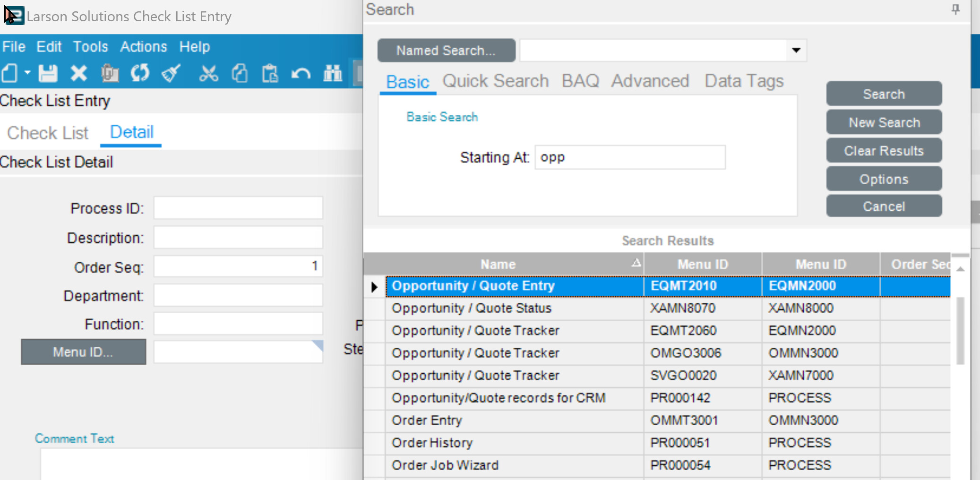This screenshot has width=980, height=480.
Task: Click the Order Seq column header
Action: (x=916, y=264)
